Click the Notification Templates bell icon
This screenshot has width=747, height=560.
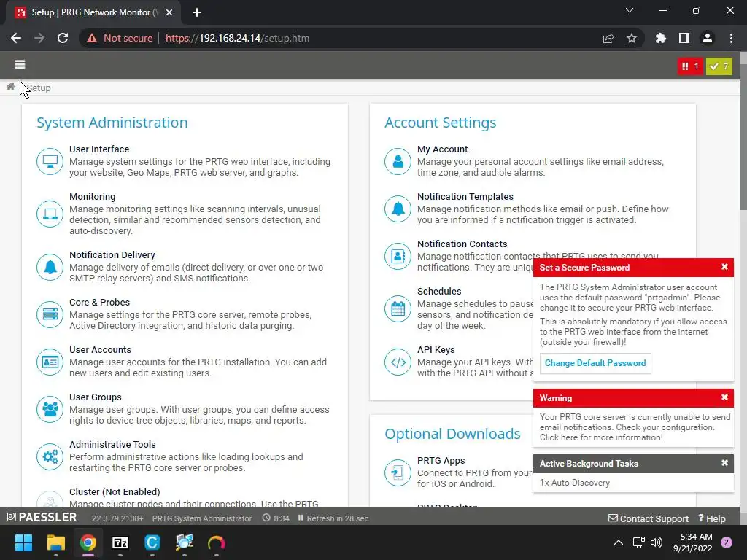point(398,209)
